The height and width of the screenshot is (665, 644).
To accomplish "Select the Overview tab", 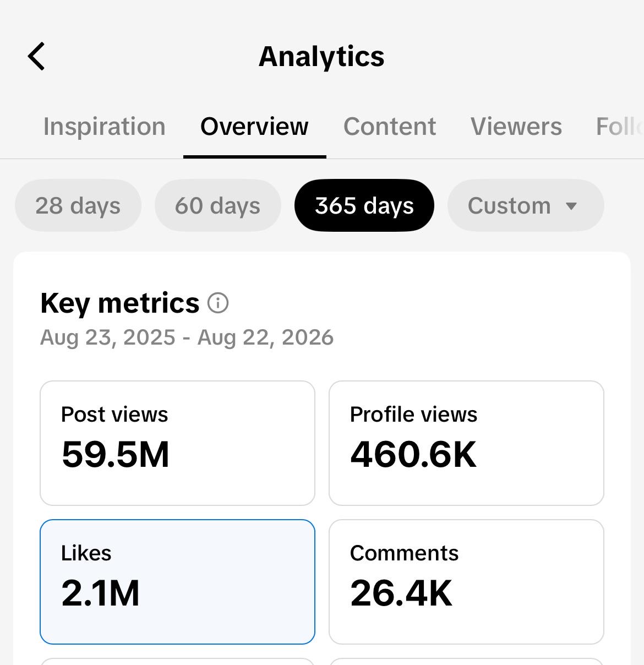I will (x=254, y=127).
